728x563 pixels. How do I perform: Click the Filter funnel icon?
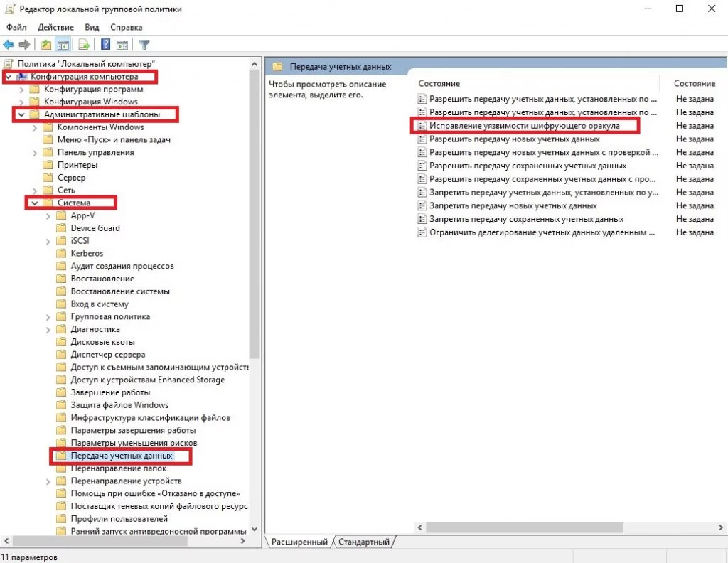coord(144,45)
